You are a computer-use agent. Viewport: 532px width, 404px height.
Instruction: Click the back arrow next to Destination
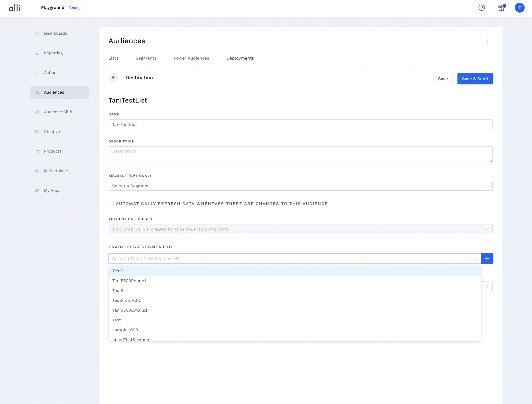(x=114, y=78)
